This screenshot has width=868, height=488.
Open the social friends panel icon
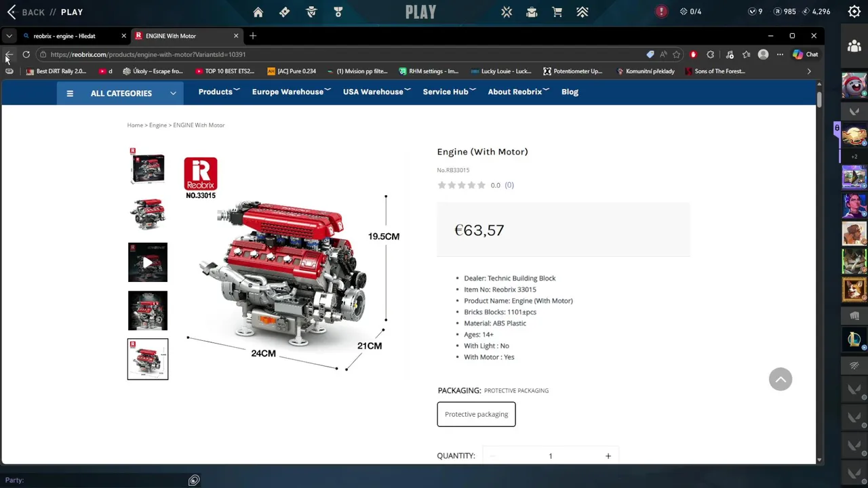tap(854, 46)
